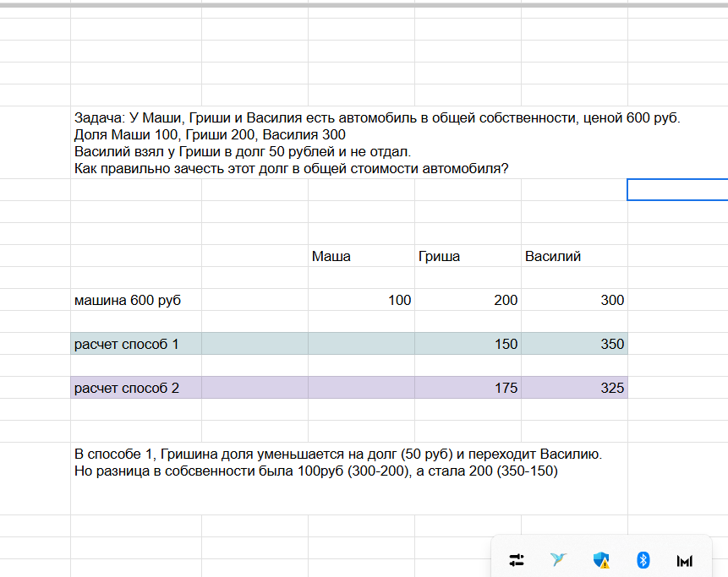This screenshot has width=728, height=577.
Task: Click the problem text starting with Задача
Action: 377,143
